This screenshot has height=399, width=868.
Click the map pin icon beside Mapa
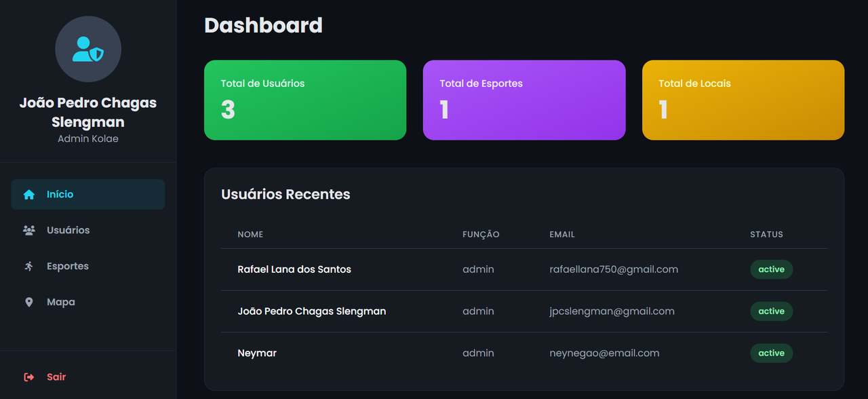point(28,303)
